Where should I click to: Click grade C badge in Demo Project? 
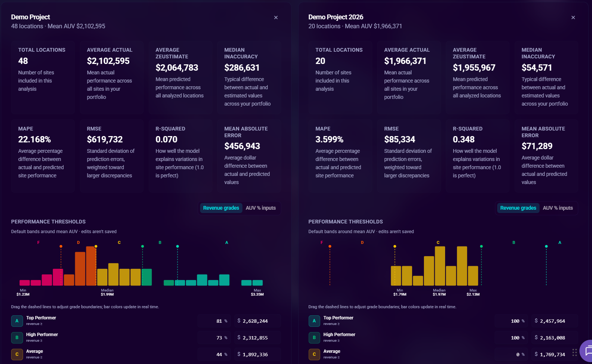[x=17, y=354]
